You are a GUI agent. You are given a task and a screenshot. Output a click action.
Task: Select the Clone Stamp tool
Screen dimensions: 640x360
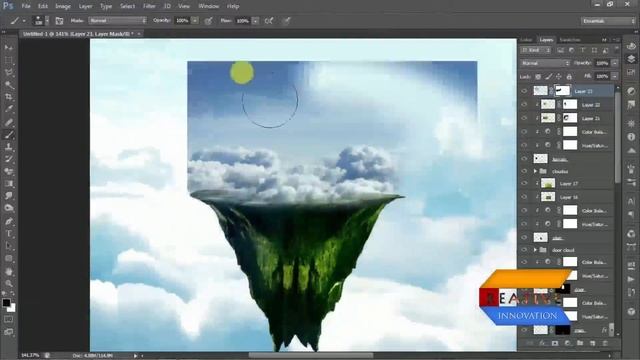tap(9, 147)
